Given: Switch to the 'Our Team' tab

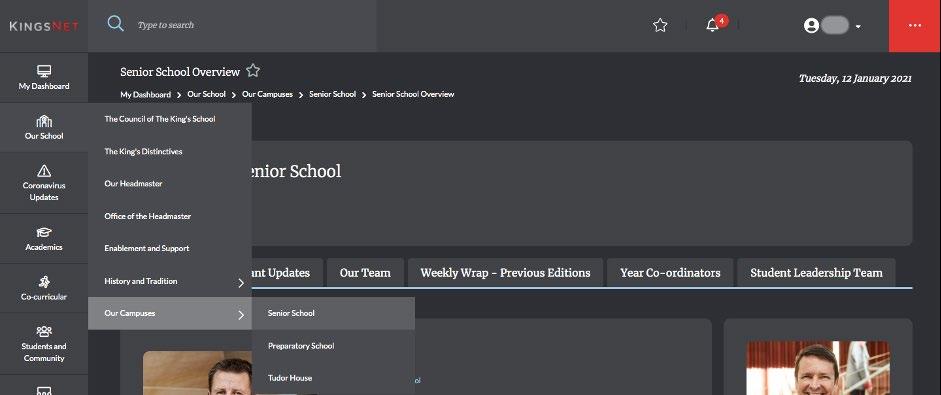Looking at the screenshot, I should [x=365, y=273].
